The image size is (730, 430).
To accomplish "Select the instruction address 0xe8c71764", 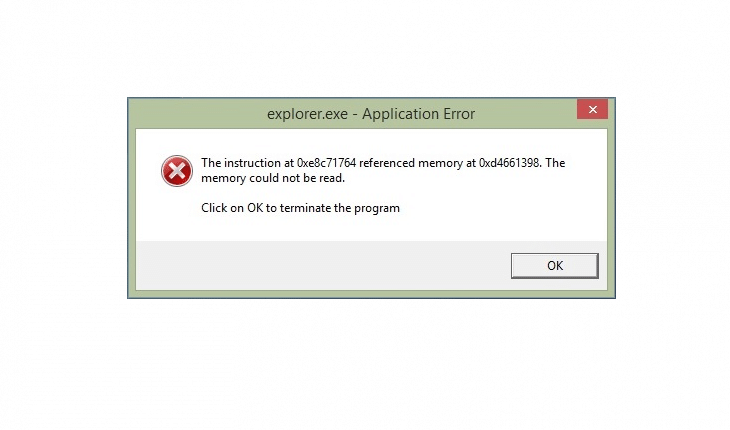I will pyautogui.click(x=326, y=163).
